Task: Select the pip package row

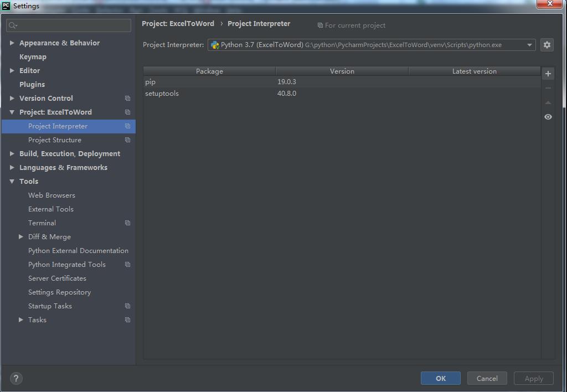Action: (x=342, y=82)
